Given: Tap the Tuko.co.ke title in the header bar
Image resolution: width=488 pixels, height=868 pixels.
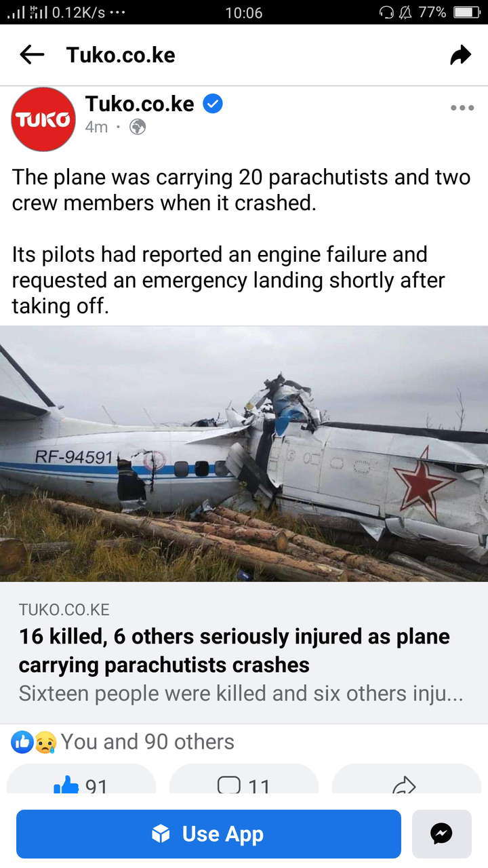Looking at the screenshot, I should click(x=121, y=55).
